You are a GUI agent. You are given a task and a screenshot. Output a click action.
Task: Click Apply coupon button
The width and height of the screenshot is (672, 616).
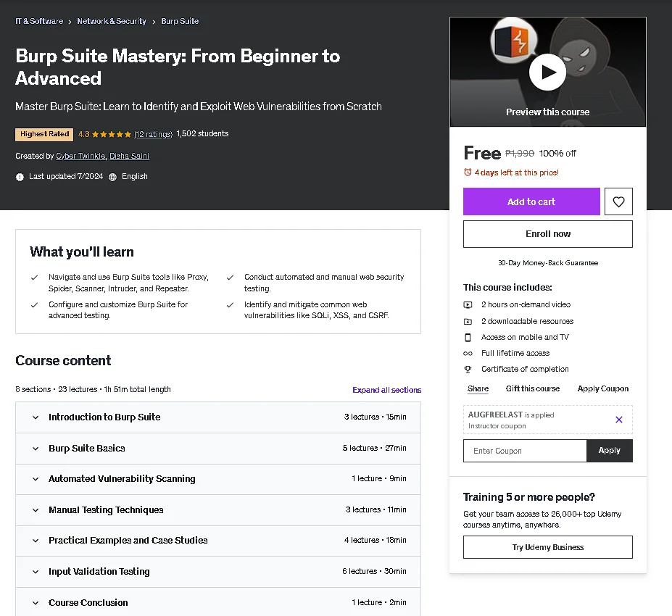[609, 451]
